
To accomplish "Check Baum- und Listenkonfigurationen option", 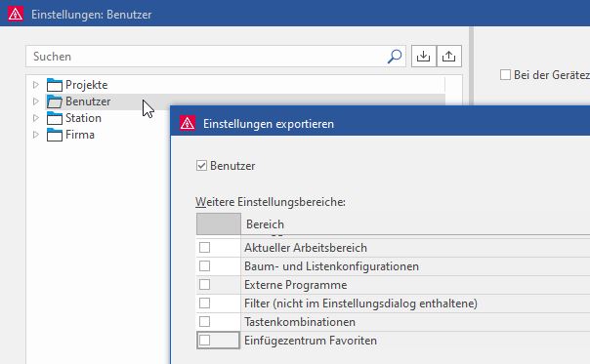I will tap(205, 265).
